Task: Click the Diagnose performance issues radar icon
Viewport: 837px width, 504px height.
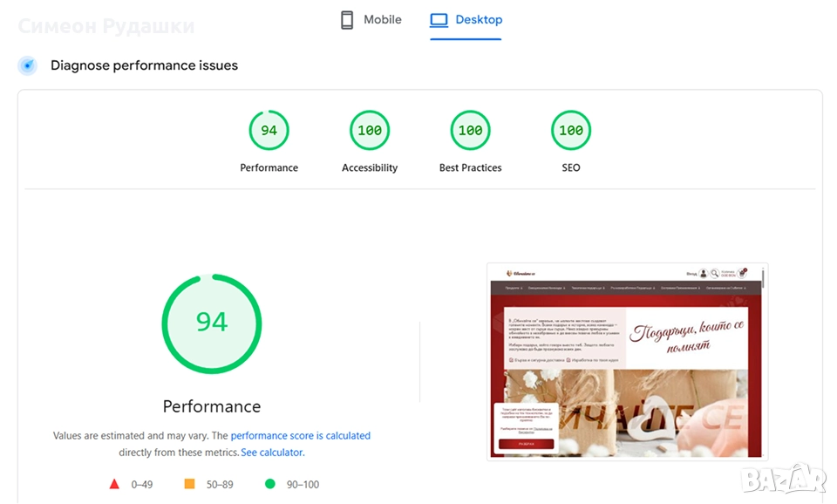Action: pyautogui.click(x=28, y=66)
